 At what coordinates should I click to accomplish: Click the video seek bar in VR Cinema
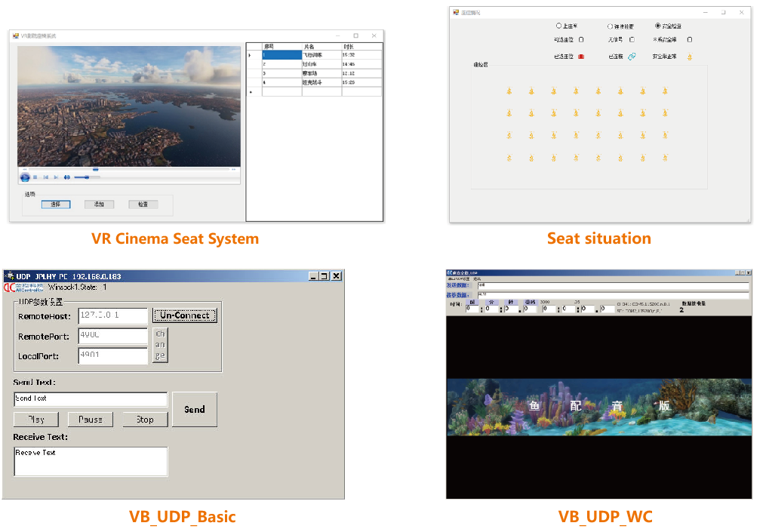tap(129, 169)
